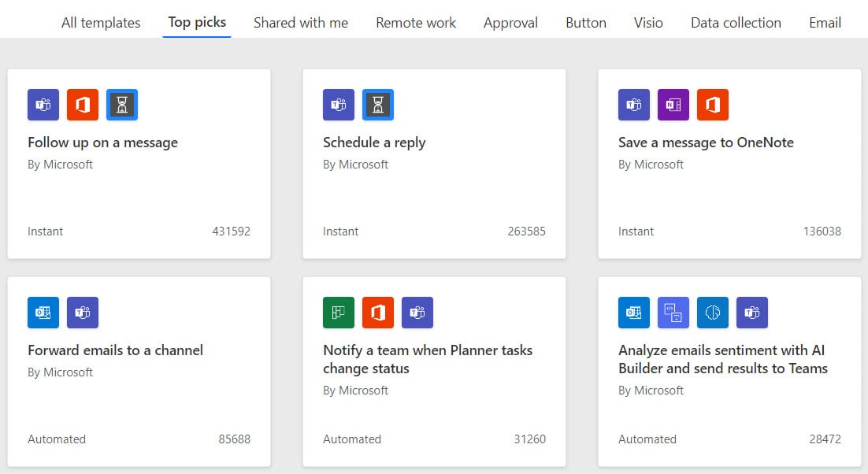This screenshot has width=868, height=474.
Task: Click the Teams icon on Follow up card
Action: click(x=43, y=105)
